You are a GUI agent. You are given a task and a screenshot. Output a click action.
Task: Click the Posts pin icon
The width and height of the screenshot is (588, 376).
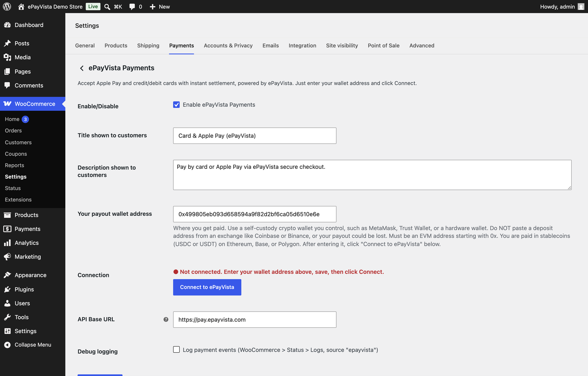7,43
